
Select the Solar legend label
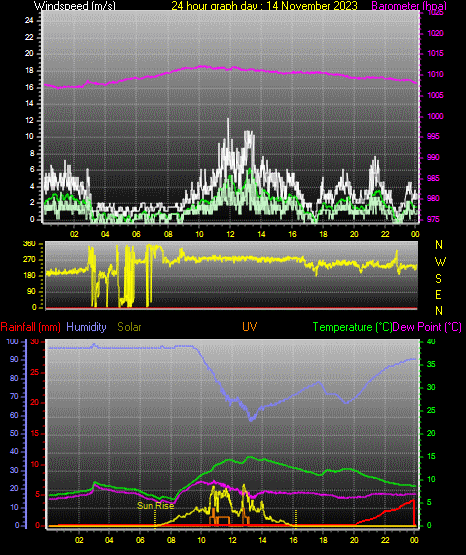pyautogui.click(x=130, y=327)
